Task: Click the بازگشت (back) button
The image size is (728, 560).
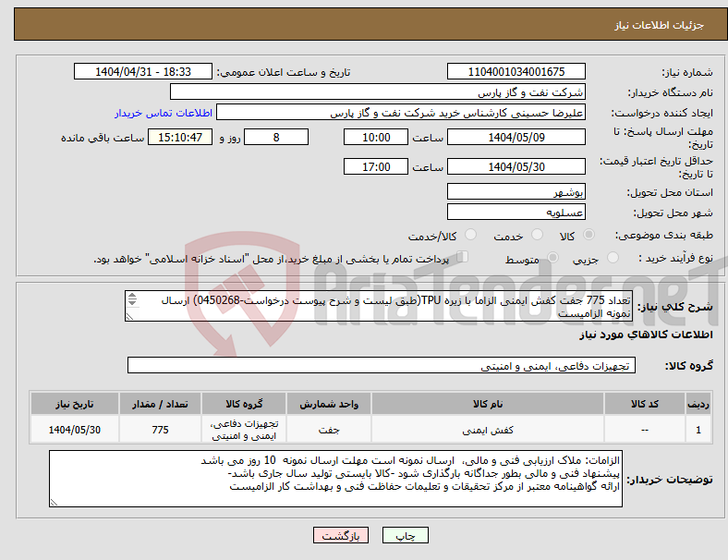Action: click(341, 535)
